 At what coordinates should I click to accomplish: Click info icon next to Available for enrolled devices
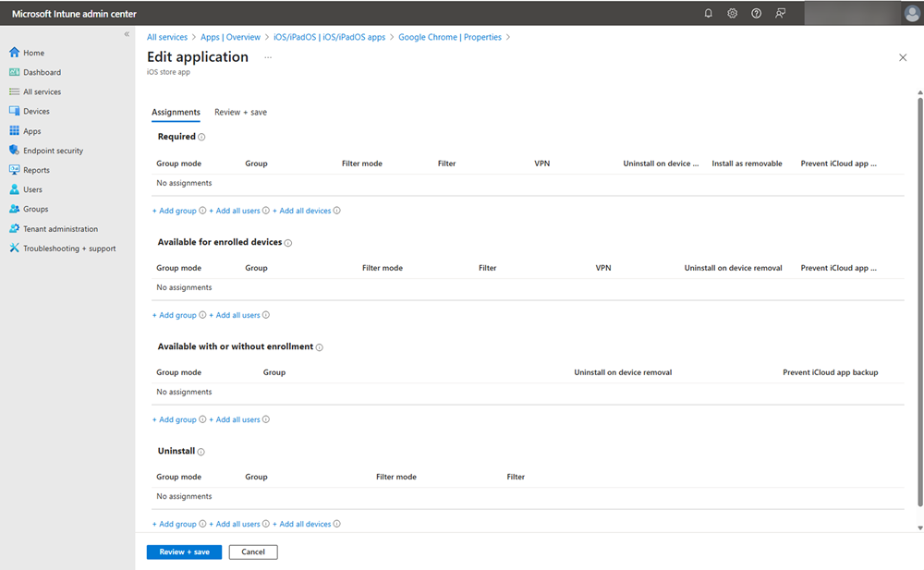pos(288,243)
